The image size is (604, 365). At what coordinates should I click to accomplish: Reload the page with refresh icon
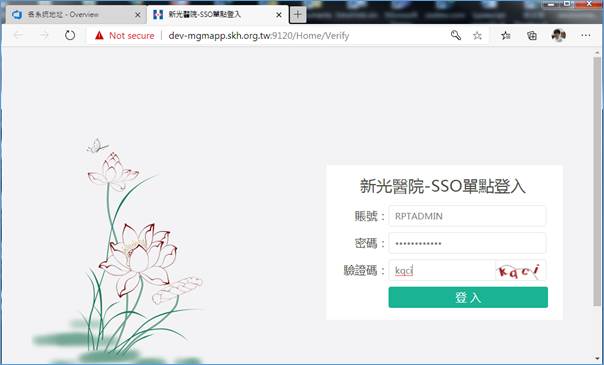point(70,35)
